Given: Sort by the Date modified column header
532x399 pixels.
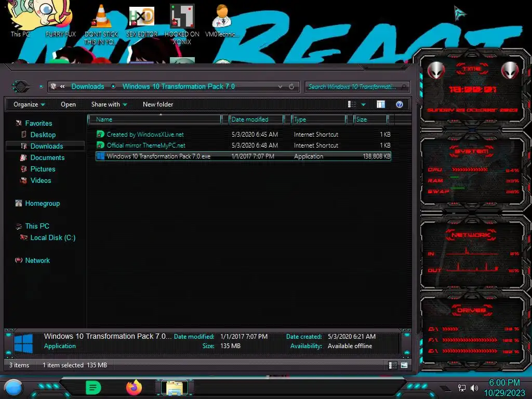Looking at the screenshot, I should (257, 119).
